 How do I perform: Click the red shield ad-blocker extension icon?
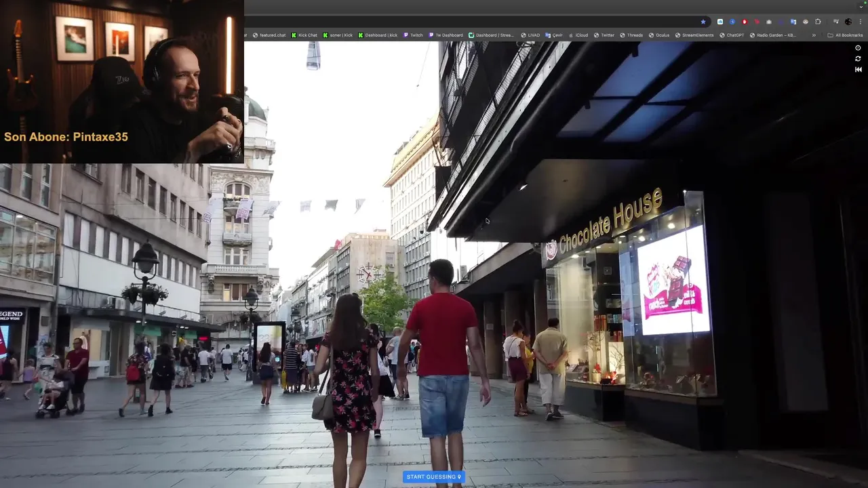pos(745,22)
